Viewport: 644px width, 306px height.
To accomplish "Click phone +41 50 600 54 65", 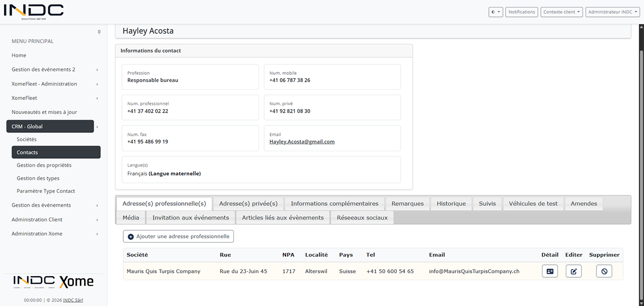I will point(390,271).
